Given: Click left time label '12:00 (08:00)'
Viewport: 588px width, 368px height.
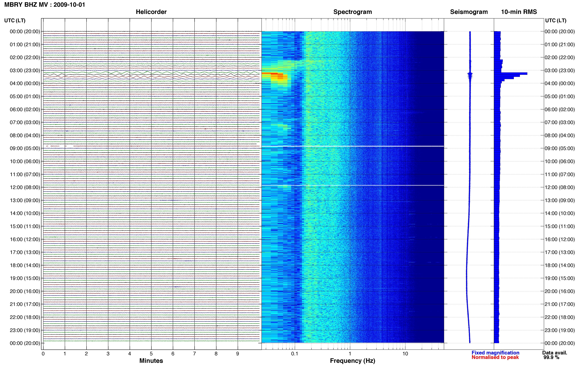Looking at the screenshot, I should pyautogui.click(x=25, y=187).
